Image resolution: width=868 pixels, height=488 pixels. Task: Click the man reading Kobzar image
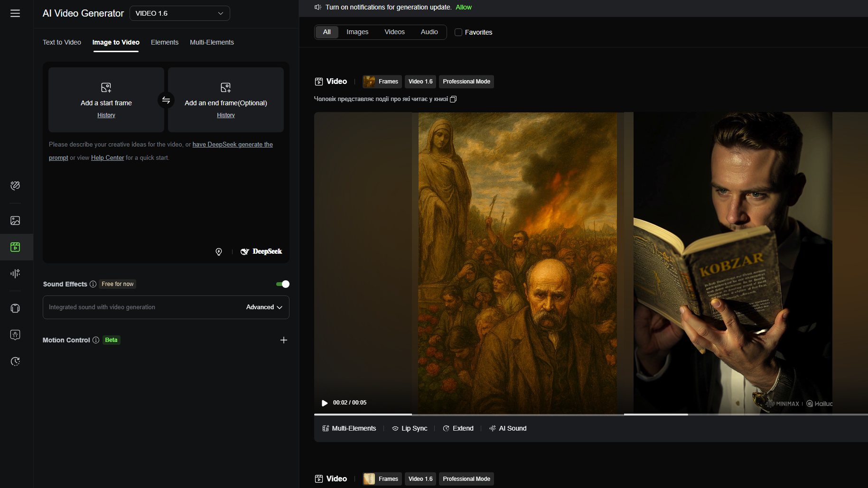pyautogui.click(x=733, y=263)
